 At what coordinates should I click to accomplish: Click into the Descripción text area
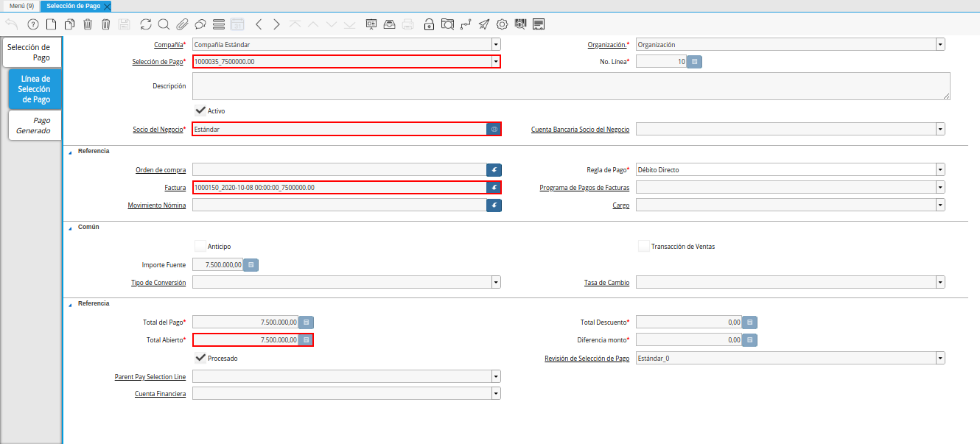[570, 85]
